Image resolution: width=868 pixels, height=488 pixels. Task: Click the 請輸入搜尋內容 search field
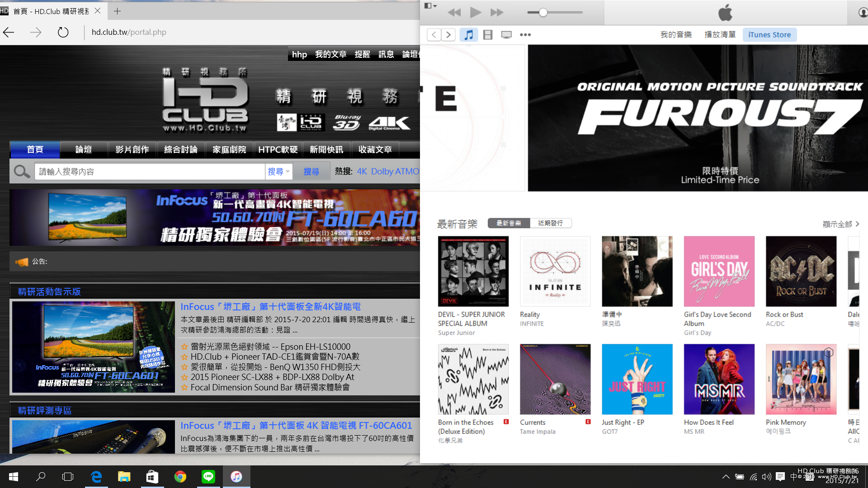[x=150, y=172]
